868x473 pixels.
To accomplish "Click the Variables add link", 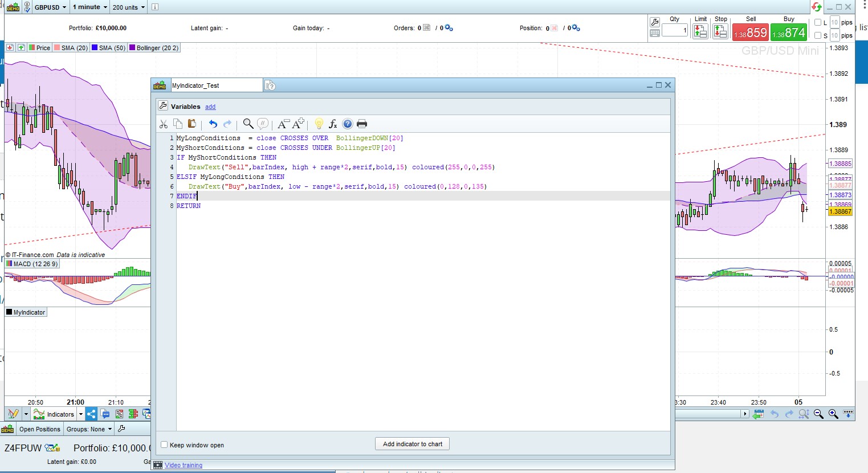I will [210, 107].
